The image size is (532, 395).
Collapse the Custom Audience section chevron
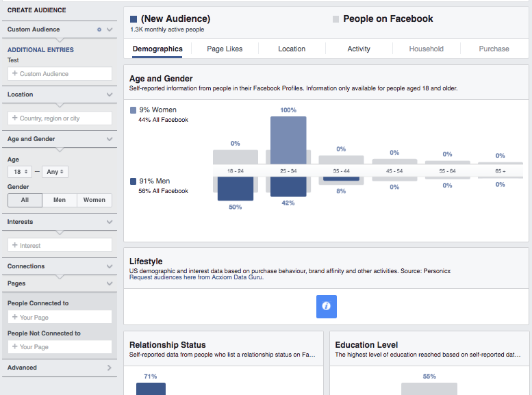pyautogui.click(x=110, y=29)
